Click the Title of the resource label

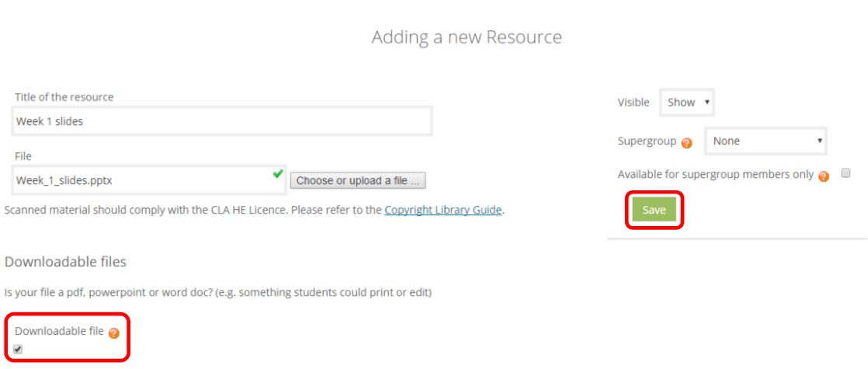pyautogui.click(x=64, y=97)
